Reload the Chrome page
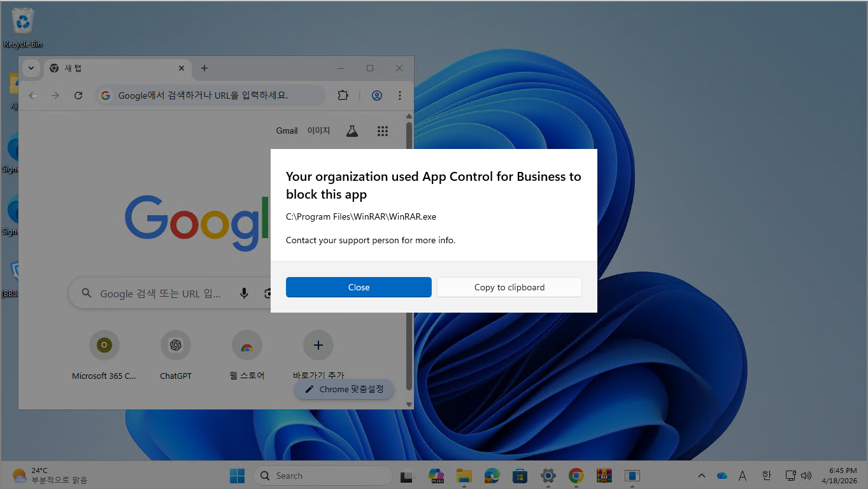The image size is (868, 489). [78, 96]
